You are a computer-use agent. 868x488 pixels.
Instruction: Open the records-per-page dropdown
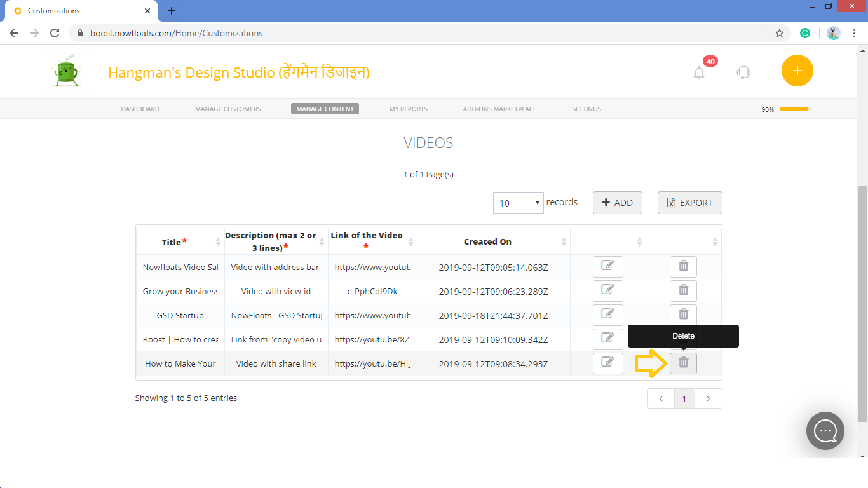tap(518, 202)
